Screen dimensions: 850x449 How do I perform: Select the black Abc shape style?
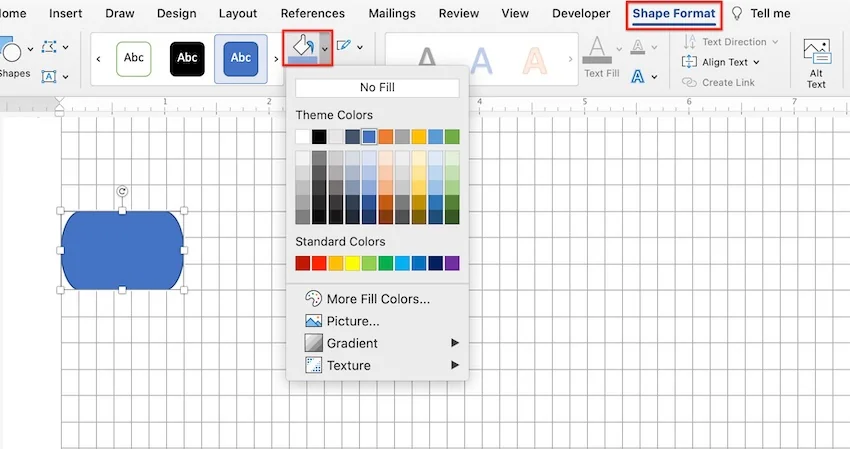(187, 58)
